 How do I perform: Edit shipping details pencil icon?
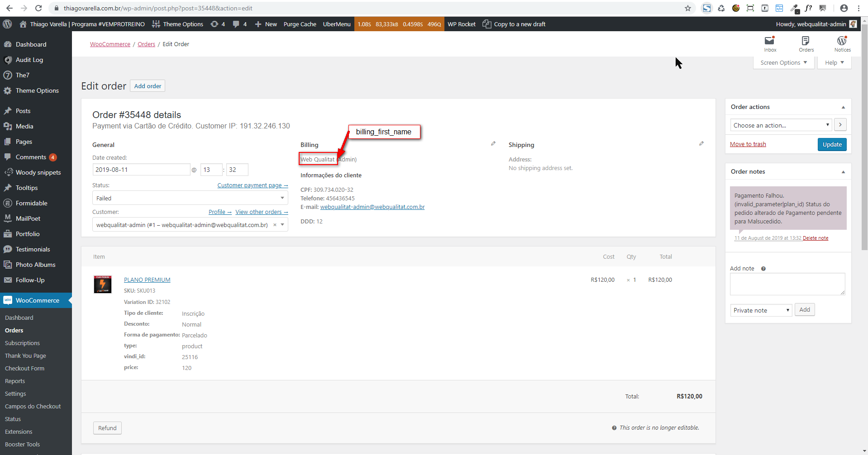coord(701,143)
